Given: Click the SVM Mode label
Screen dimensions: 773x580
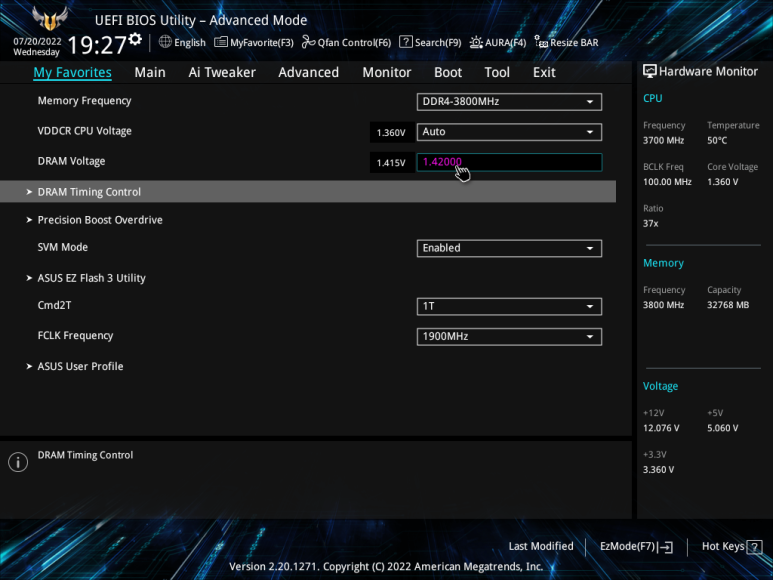Looking at the screenshot, I should pyautogui.click(x=63, y=247).
